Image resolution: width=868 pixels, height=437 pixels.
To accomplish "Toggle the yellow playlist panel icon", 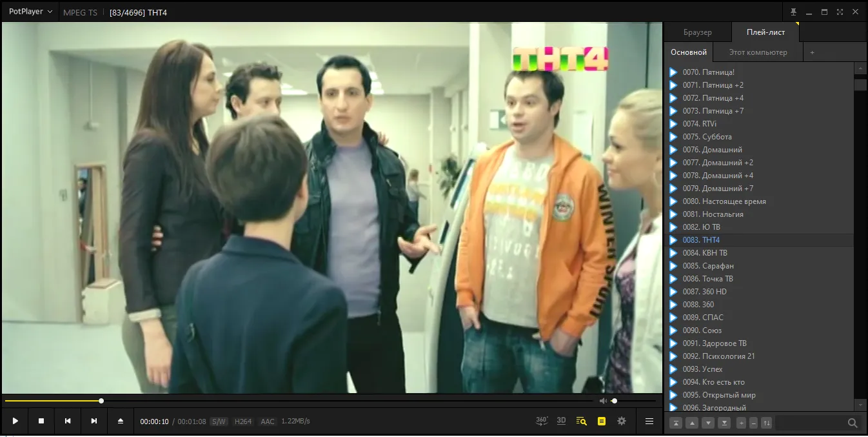I will click(x=602, y=421).
